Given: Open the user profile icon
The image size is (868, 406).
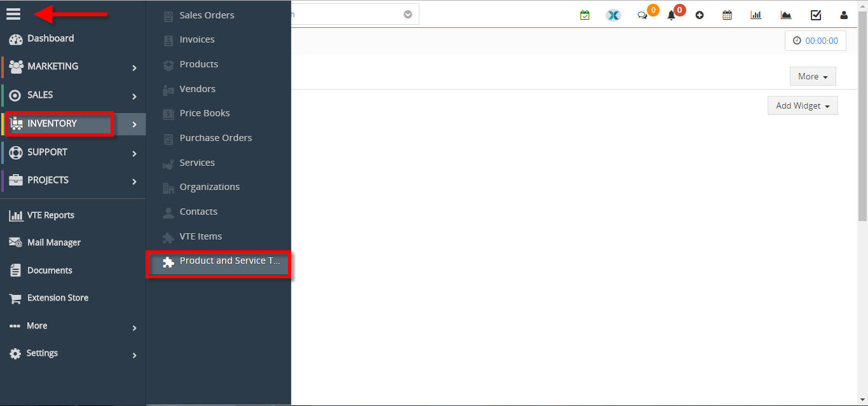Looking at the screenshot, I should coord(844,15).
